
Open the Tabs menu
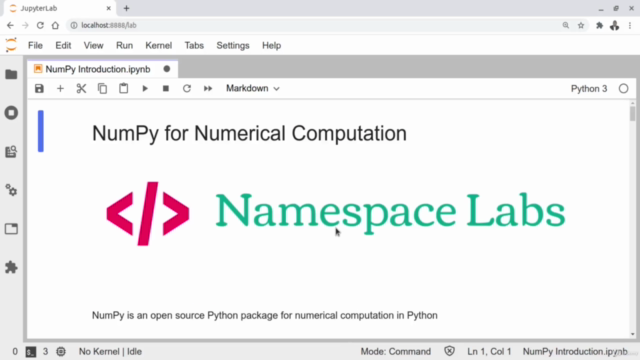pos(194,45)
